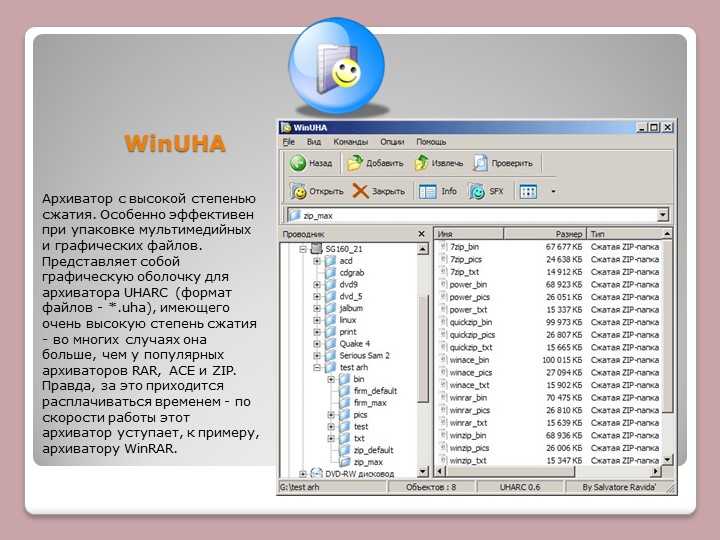Screen dimensions: 720x540
Task: Click the SFX smiley icon
Action: 477,191
